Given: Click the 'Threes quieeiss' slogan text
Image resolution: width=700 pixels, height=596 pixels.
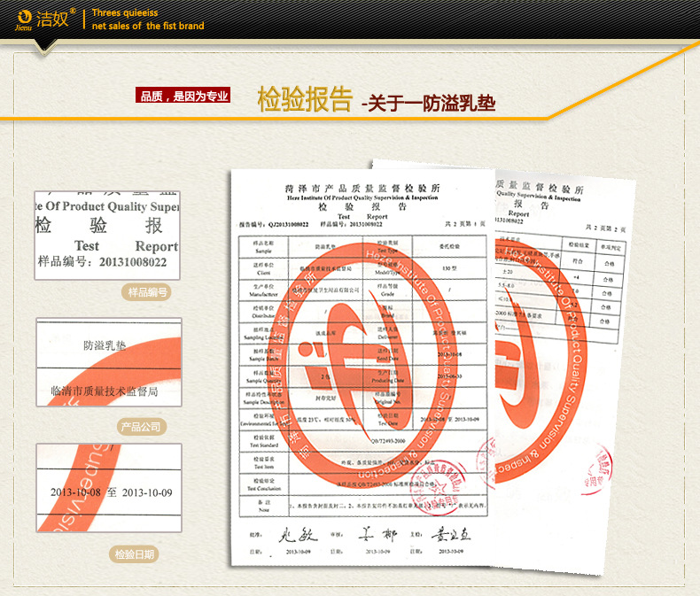Looking at the screenshot, I should coord(125,12).
